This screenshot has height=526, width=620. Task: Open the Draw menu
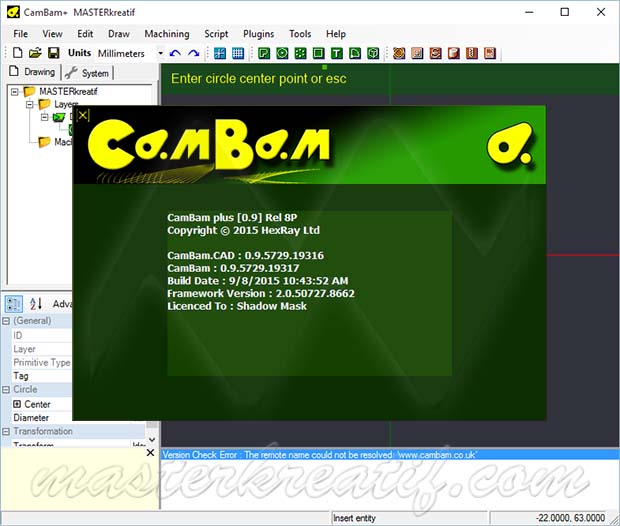pyautogui.click(x=119, y=34)
